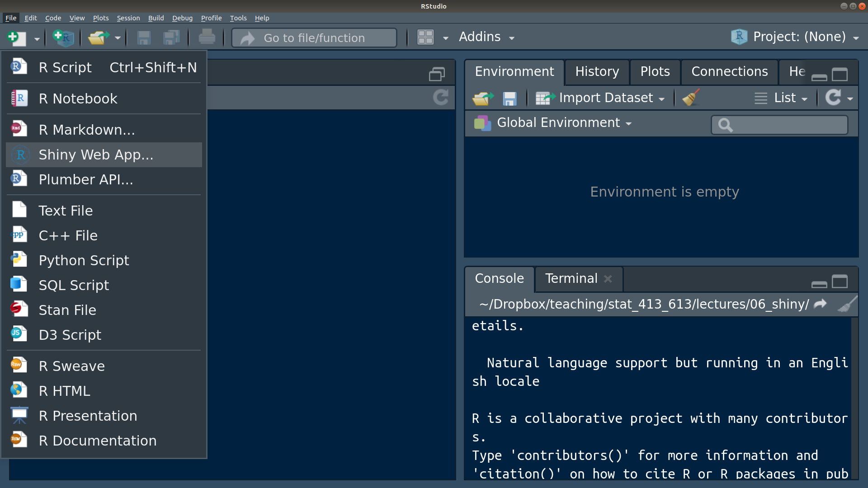Click the Open File folder icon

pos(99,38)
